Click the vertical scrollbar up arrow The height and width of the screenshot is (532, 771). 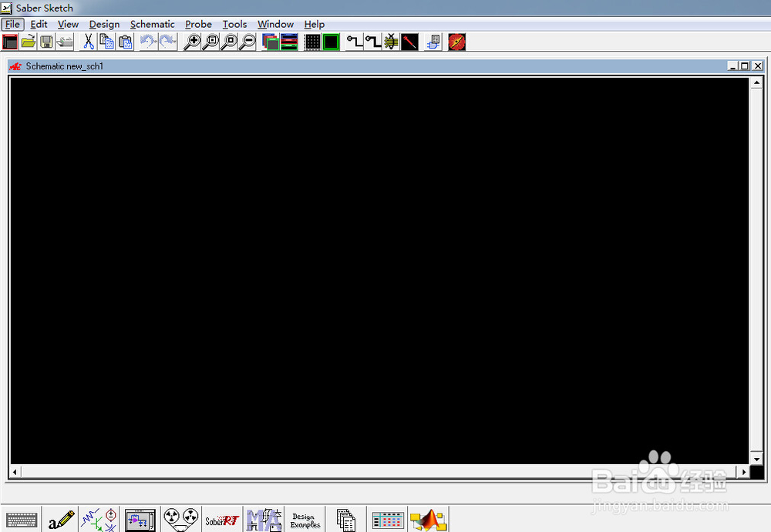pos(756,82)
